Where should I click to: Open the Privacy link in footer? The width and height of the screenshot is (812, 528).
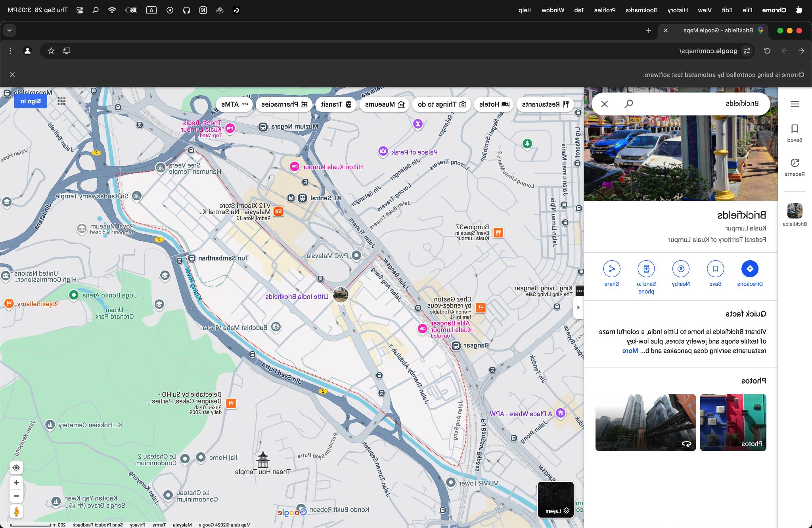tap(138, 525)
